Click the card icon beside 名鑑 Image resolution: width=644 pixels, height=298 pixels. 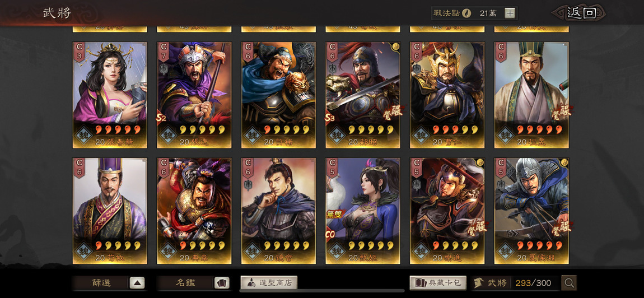221,283
